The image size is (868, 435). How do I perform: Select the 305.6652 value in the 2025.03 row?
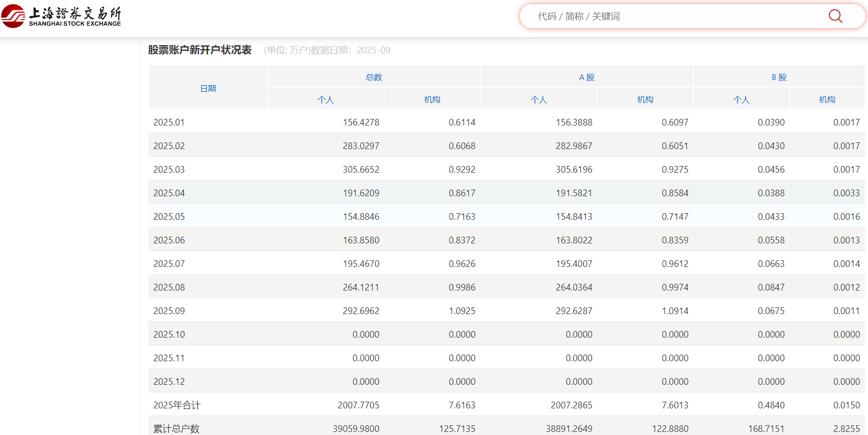[x=361, y=170]
